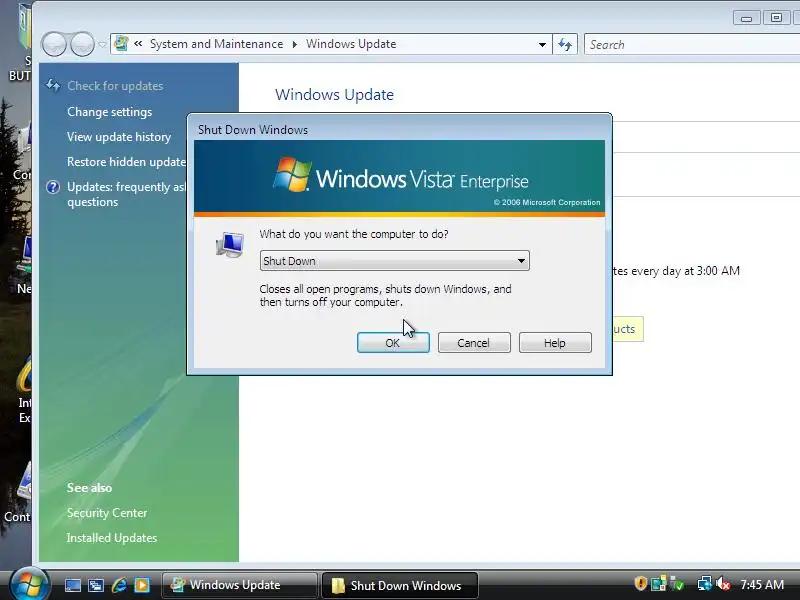
Task: Click the Forward navigation button
Action: pyautogui.click(x=82, y=44)
